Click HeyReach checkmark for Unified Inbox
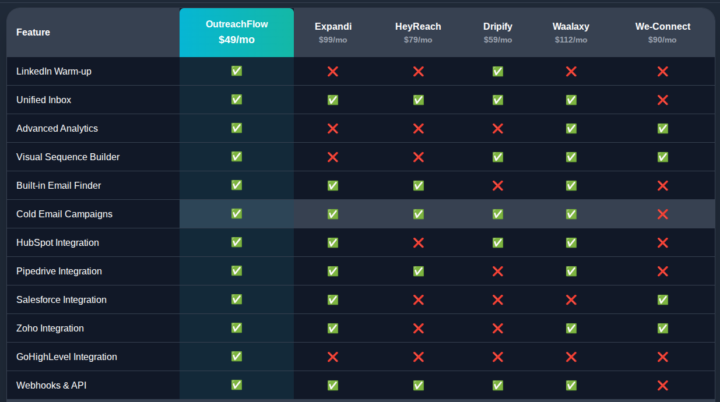This screenshot has height=402, width=720. click(418, 100)
